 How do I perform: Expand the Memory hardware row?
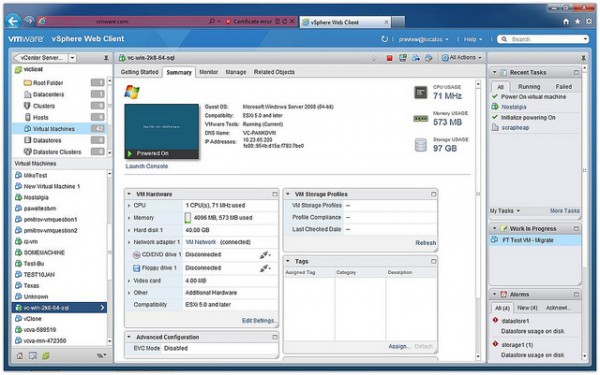(x=129, y=218)
